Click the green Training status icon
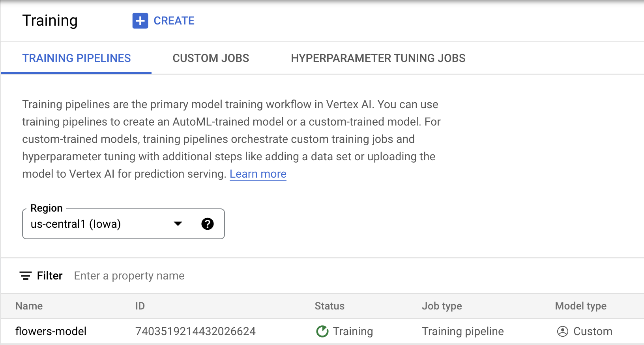 pos(322,331)
